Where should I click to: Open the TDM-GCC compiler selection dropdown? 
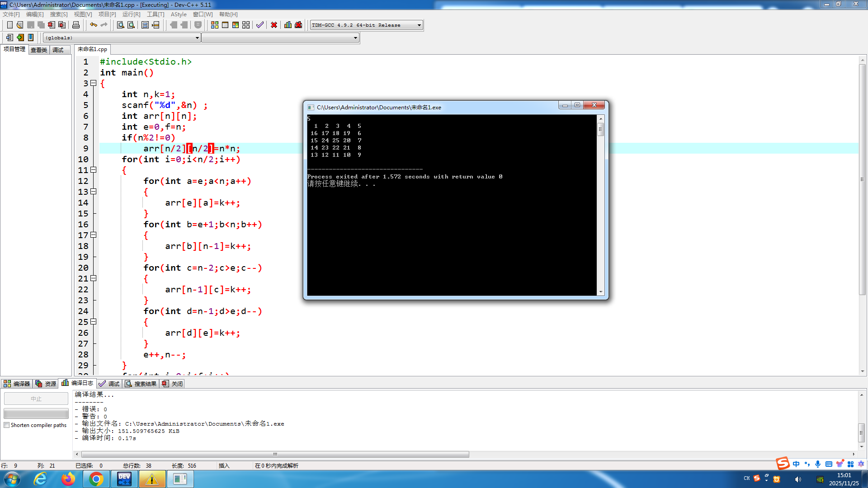[419, 25]
